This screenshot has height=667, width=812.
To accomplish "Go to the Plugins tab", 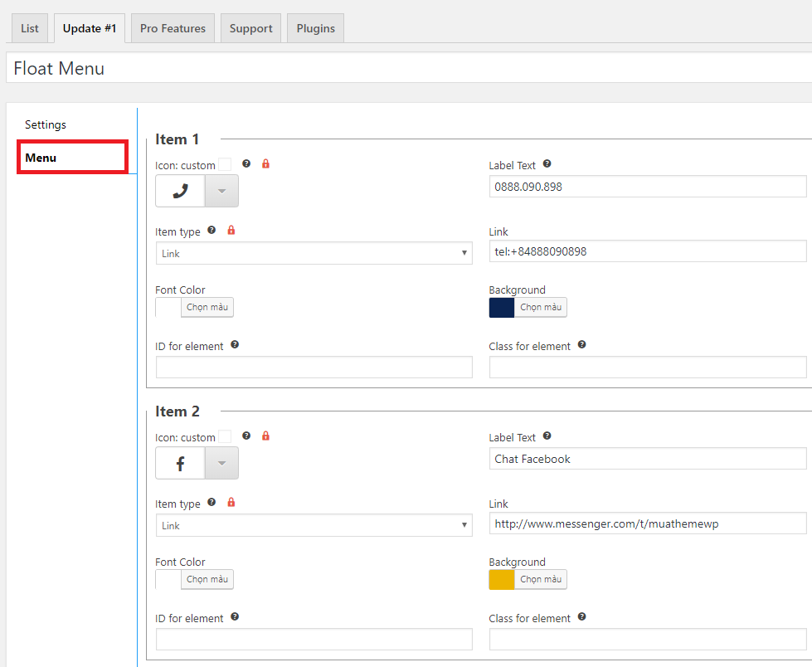I will pos(315,28).
